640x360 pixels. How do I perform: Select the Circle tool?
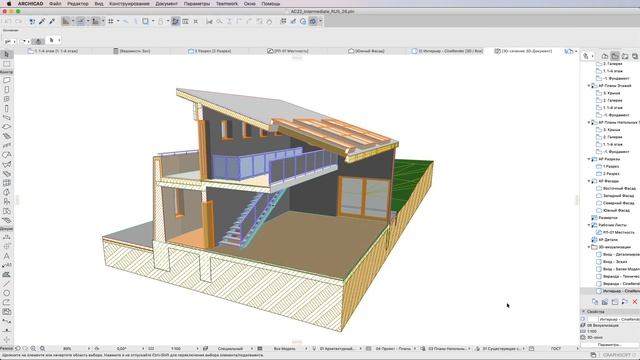point(7,293)
